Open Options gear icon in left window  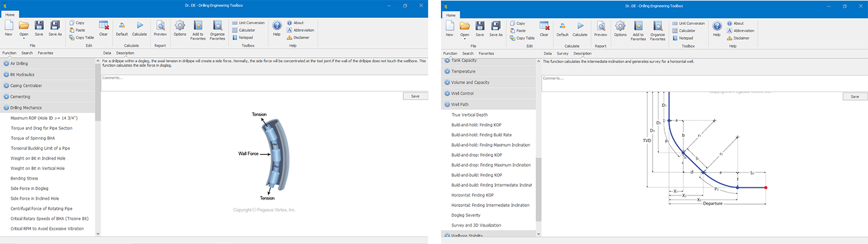pos(179,25)
